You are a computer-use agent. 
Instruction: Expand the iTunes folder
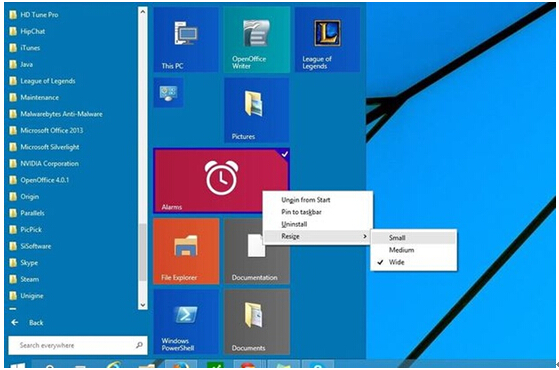pos(25,48)
